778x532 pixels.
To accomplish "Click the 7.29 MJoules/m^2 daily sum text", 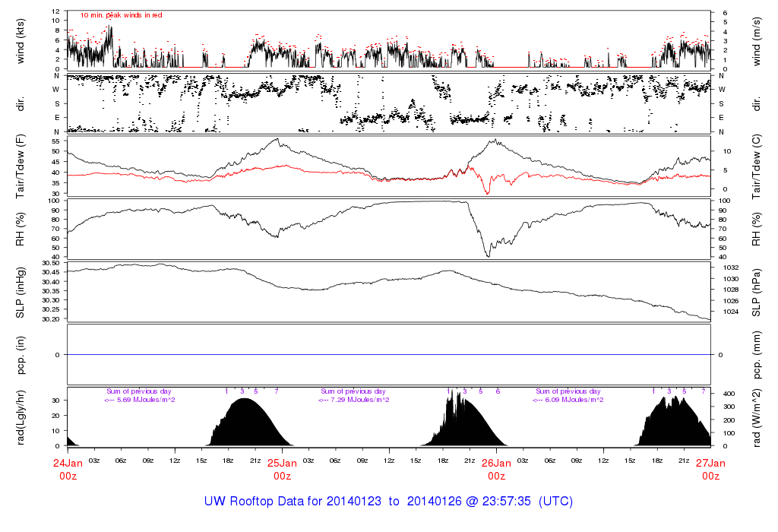I will [353, 400].
